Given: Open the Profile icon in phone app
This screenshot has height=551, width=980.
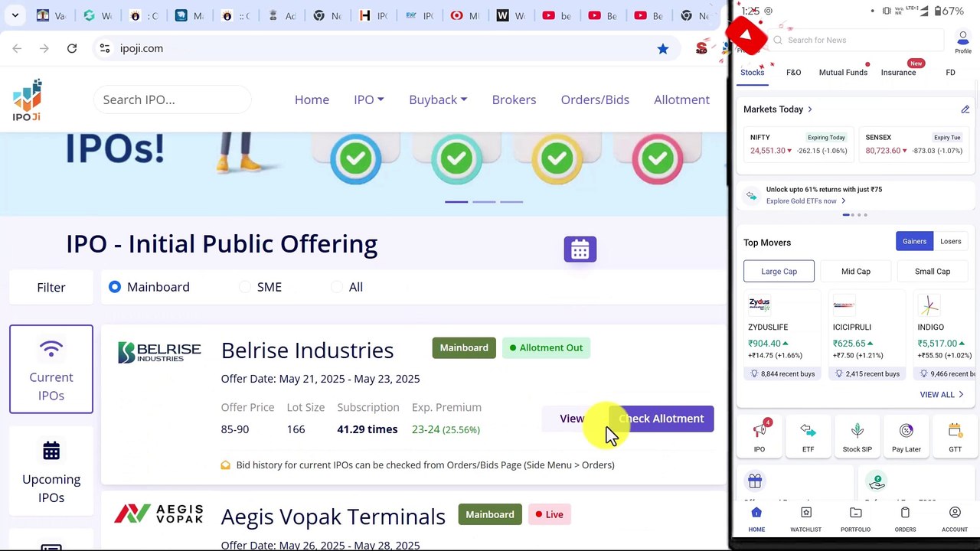Looking at the screenshot, I should pos(962,42).
